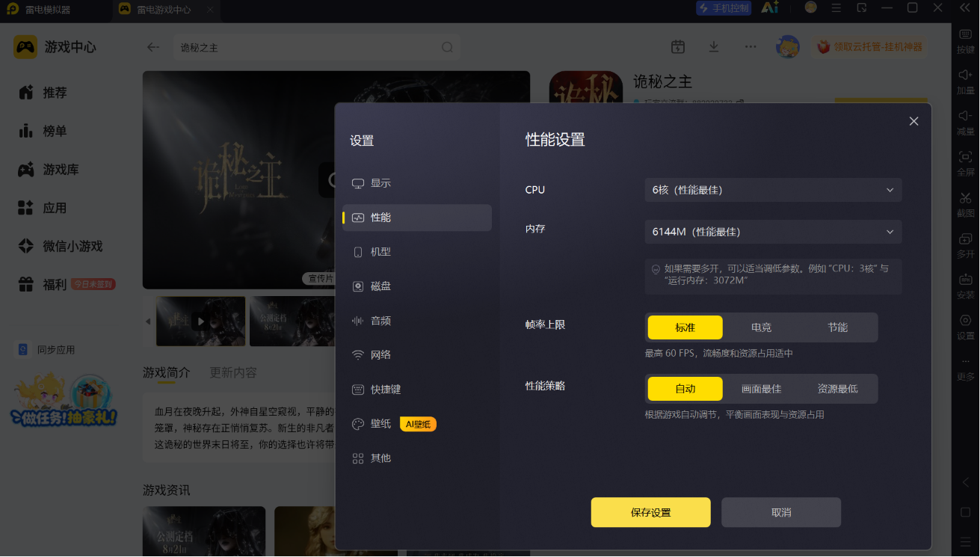Click the 做任务抽豪礼 promo banner
This screenshot has width=980, height=557.
[64, 401]
